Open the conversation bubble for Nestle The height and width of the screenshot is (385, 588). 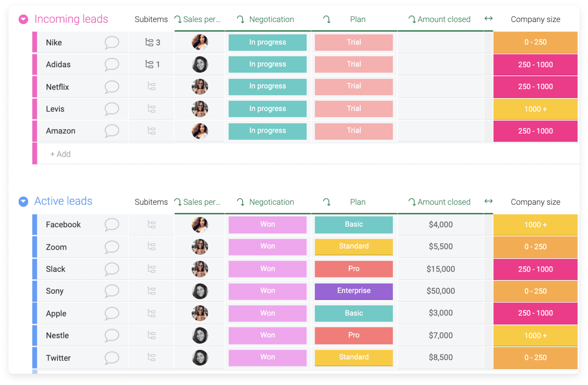pyautogui.click(x=112, y=335)
